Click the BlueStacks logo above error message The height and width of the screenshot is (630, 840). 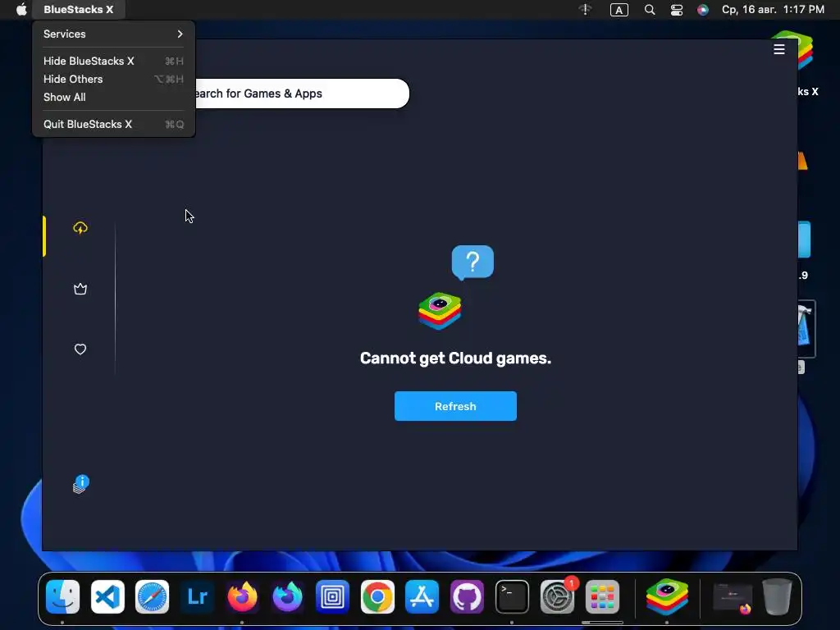pos(440,311)
